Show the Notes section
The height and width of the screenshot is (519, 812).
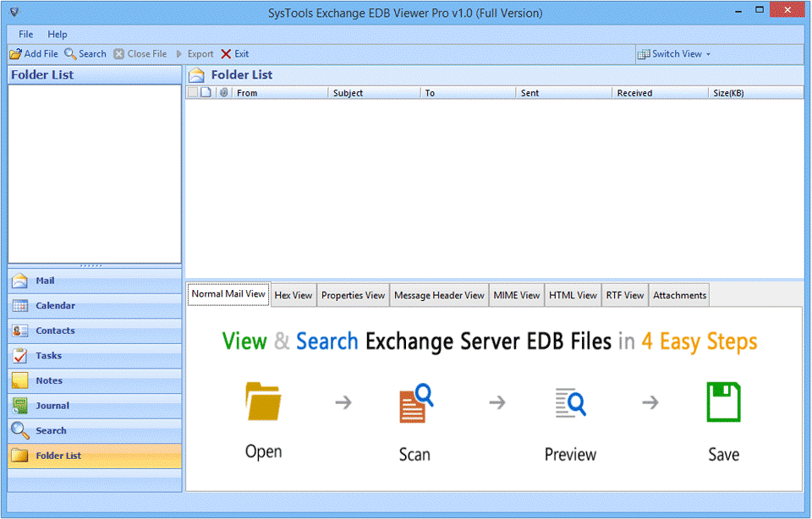tap(48, 380)
